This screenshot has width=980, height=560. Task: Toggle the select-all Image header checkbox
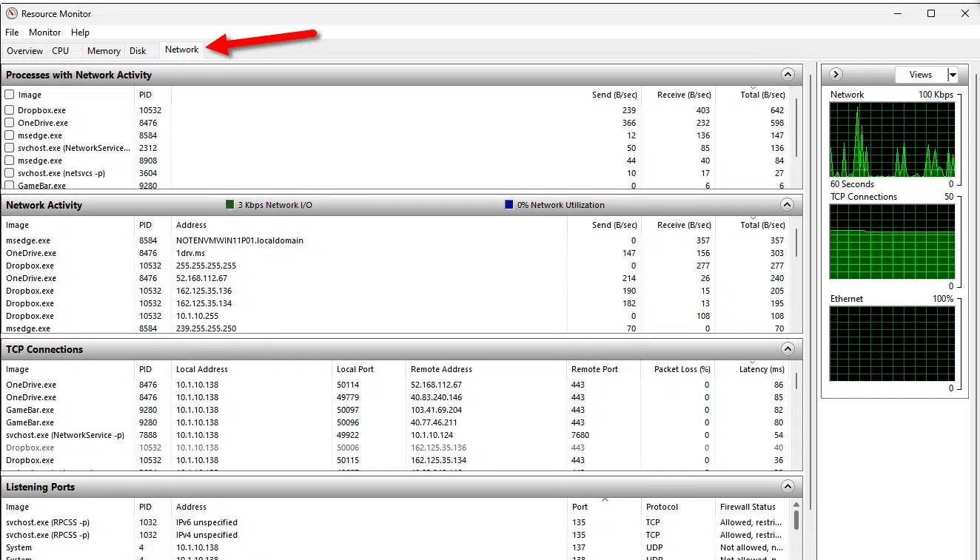[x=10, y=95]
